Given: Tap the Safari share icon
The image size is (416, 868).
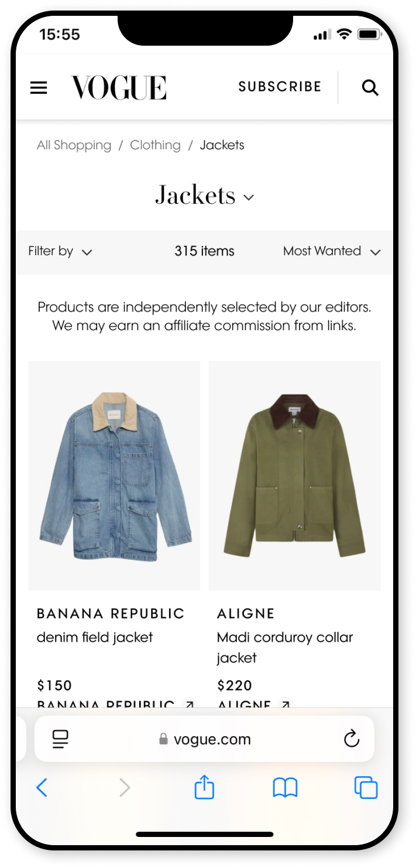Looking at the screenshot, I should 204,787.
